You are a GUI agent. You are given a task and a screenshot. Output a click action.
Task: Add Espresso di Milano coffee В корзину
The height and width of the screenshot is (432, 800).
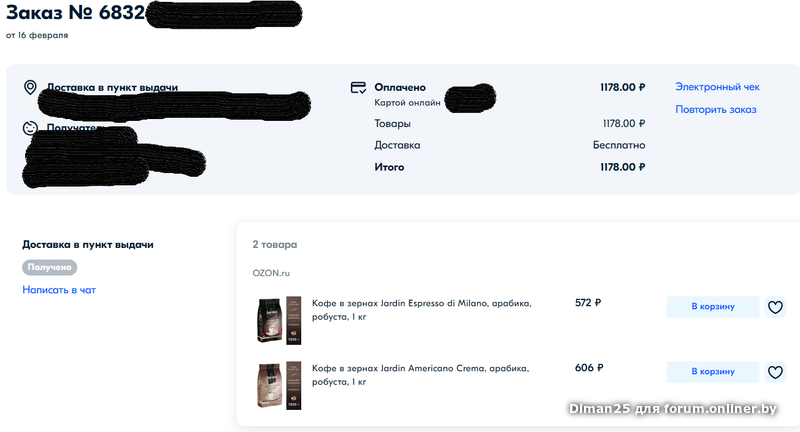[713, 307]
